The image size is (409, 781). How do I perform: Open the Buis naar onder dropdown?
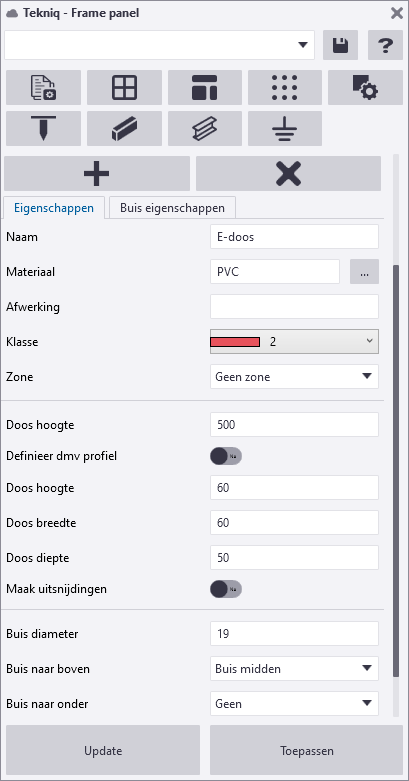294,703
